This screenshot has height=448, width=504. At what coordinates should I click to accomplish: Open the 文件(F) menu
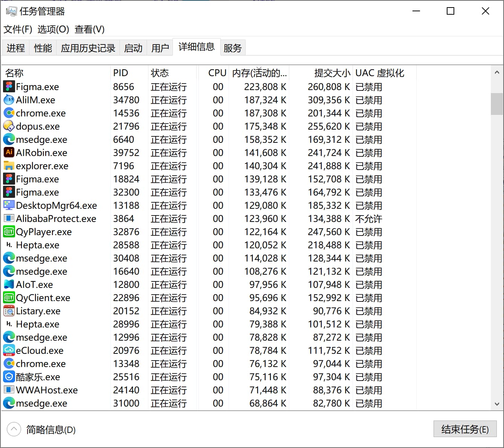point(18,29)
